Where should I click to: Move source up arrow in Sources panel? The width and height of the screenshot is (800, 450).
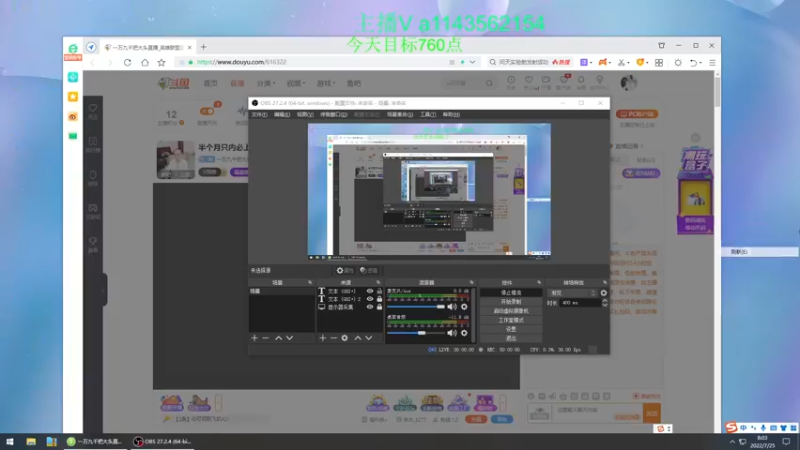(x=358, y=338)
